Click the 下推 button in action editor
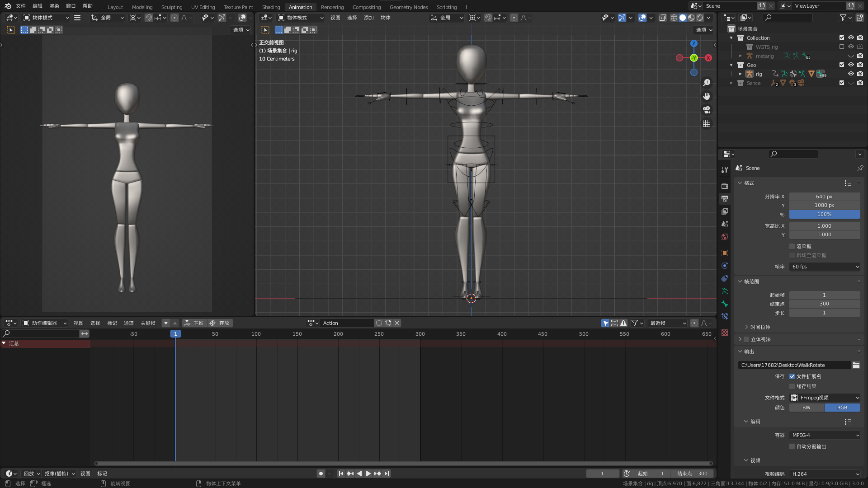Image resolution: width=868 pixels, height=488 pixels. (194, 323)
